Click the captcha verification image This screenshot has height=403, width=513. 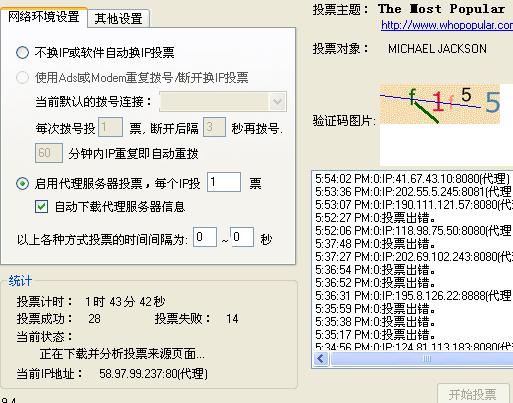tap(440, 104)
